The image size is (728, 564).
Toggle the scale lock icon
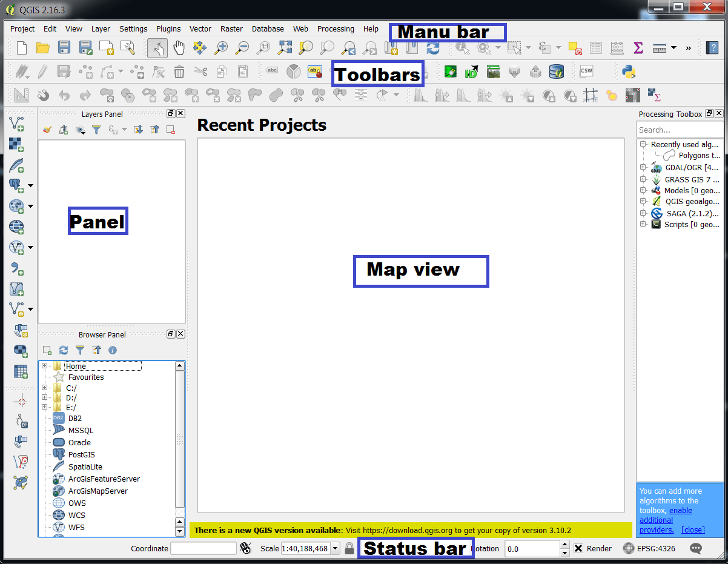pos(349,548)
